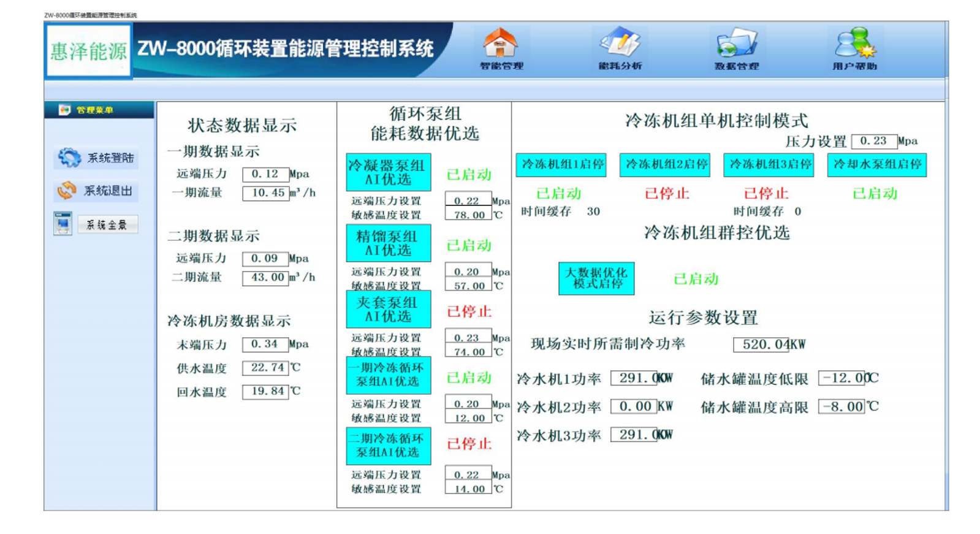Open the 能耗分析 chart icon
Viewport: 980px width, 534px height.
620,43
